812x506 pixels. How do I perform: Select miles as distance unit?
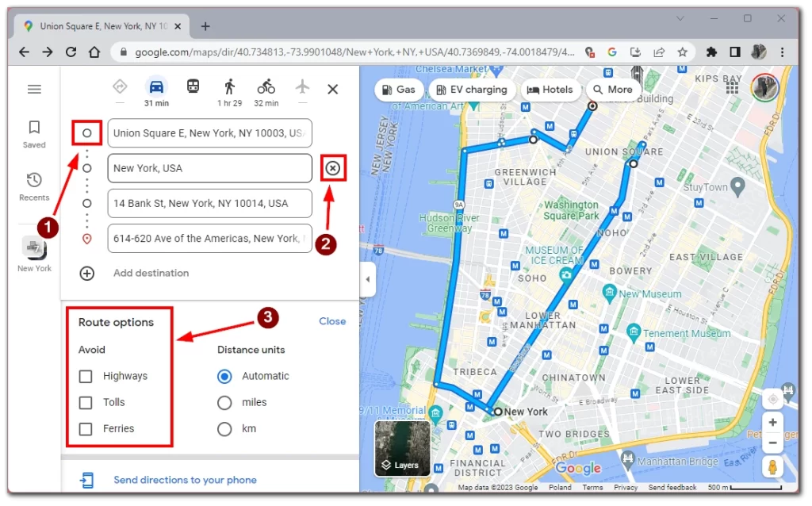pos(224,403)
